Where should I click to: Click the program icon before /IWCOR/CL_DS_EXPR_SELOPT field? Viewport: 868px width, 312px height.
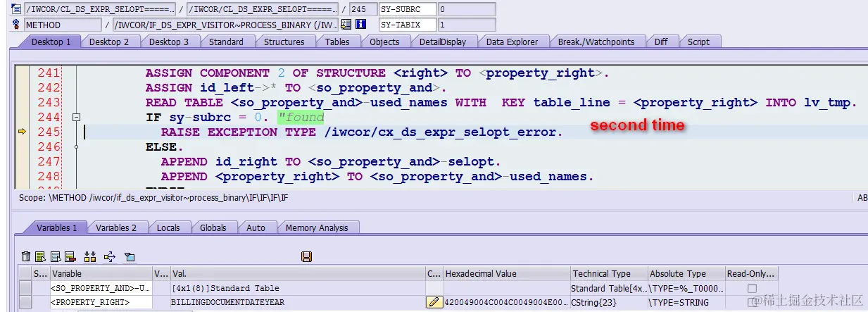click(16, 9)
